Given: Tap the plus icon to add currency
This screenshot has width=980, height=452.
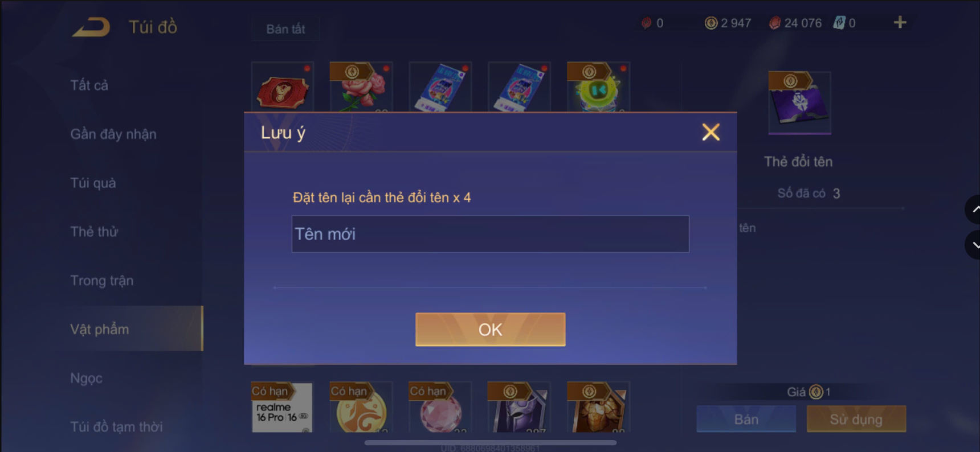Looking at the screenshot, I should (x=900, y=23).
